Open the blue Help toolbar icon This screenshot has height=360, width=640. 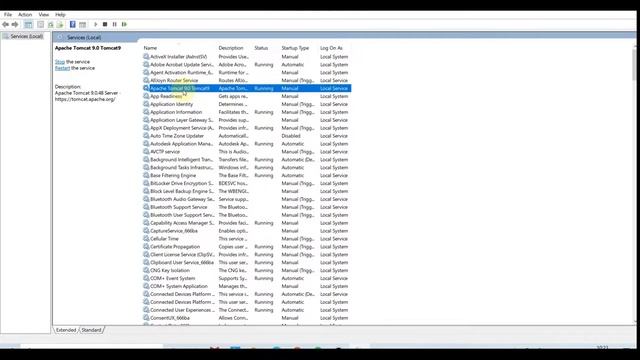click(73, 24)
